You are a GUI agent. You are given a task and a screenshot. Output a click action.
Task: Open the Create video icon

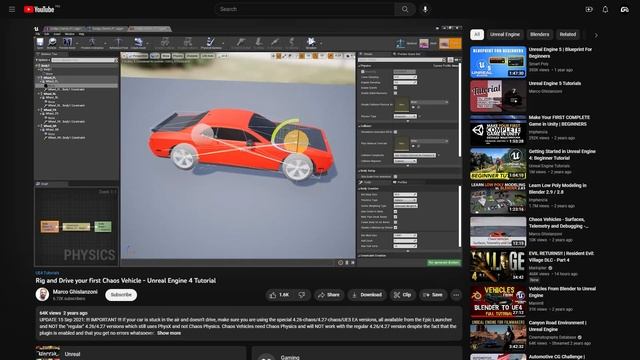point(589,9)
